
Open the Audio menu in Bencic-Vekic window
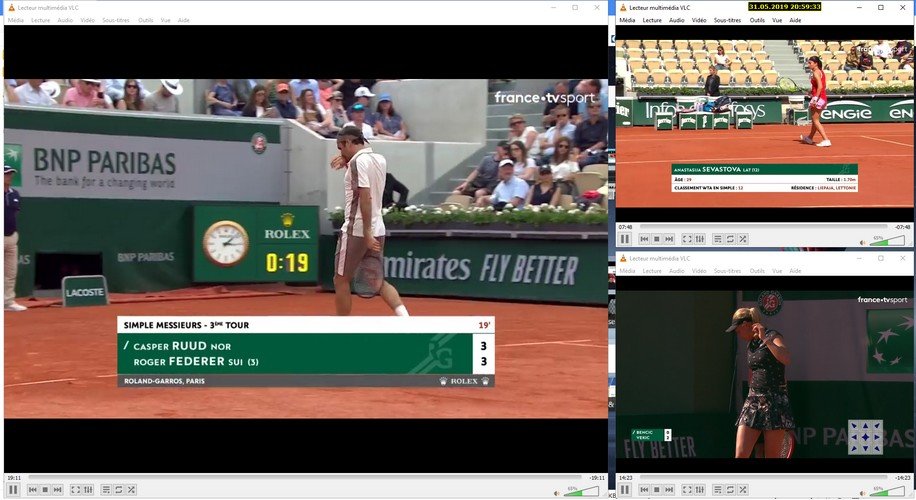pyautogui.click(x=676, y=271)
